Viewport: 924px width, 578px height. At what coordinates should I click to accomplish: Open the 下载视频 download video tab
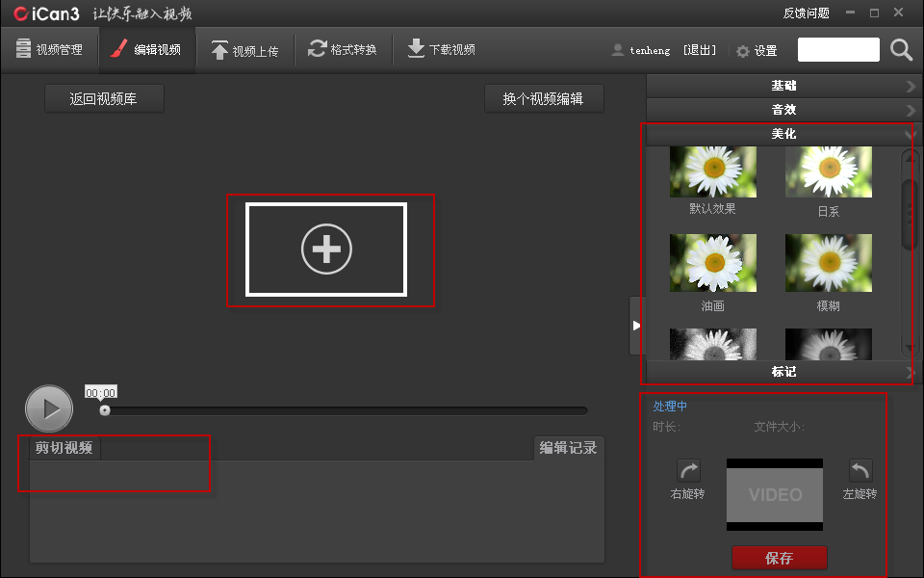coord(442,49)
